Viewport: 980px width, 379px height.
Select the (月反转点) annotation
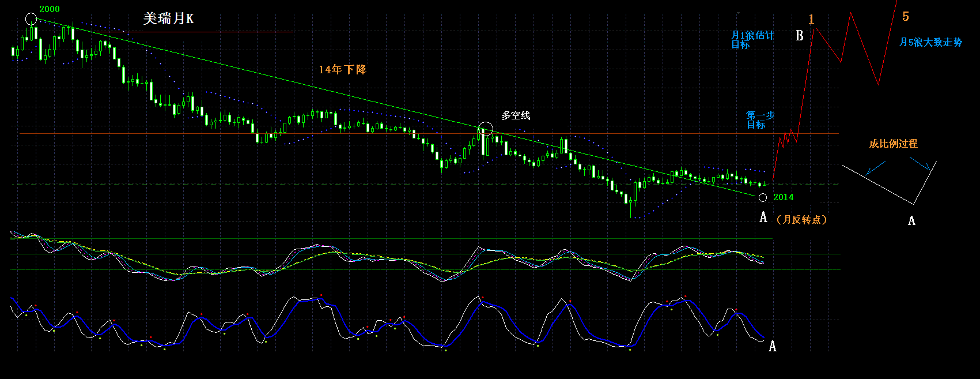point(802,220)
